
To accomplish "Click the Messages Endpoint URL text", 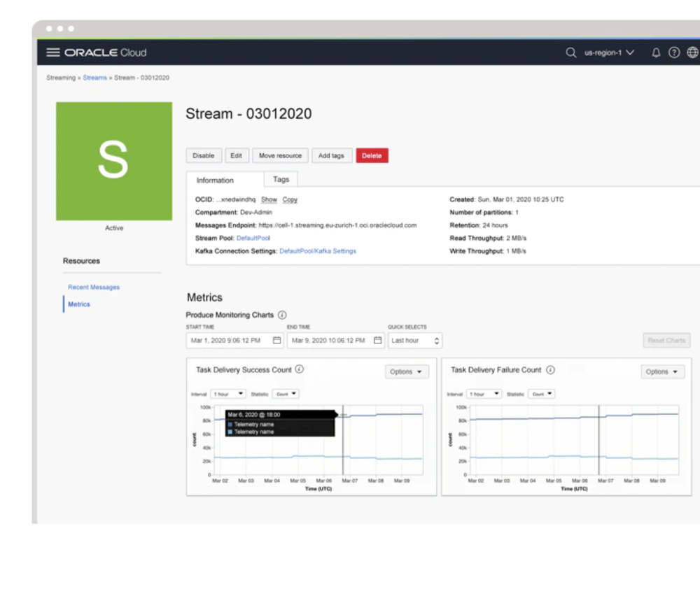I will coord(338,225).
